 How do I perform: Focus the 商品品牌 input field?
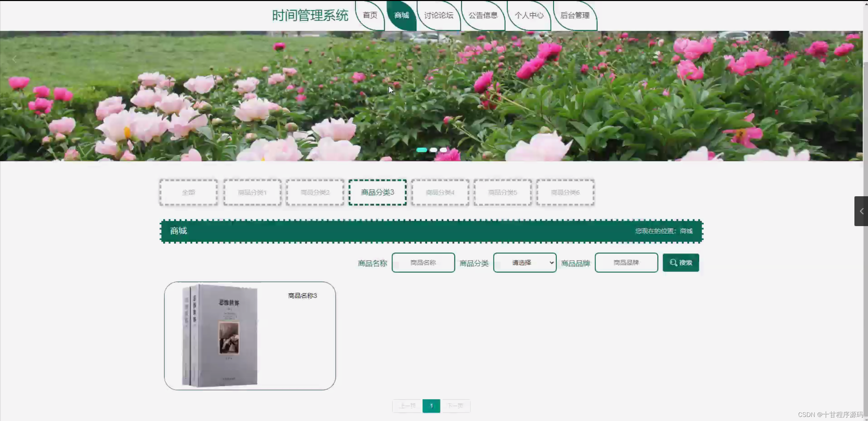(x=626, y=263)
